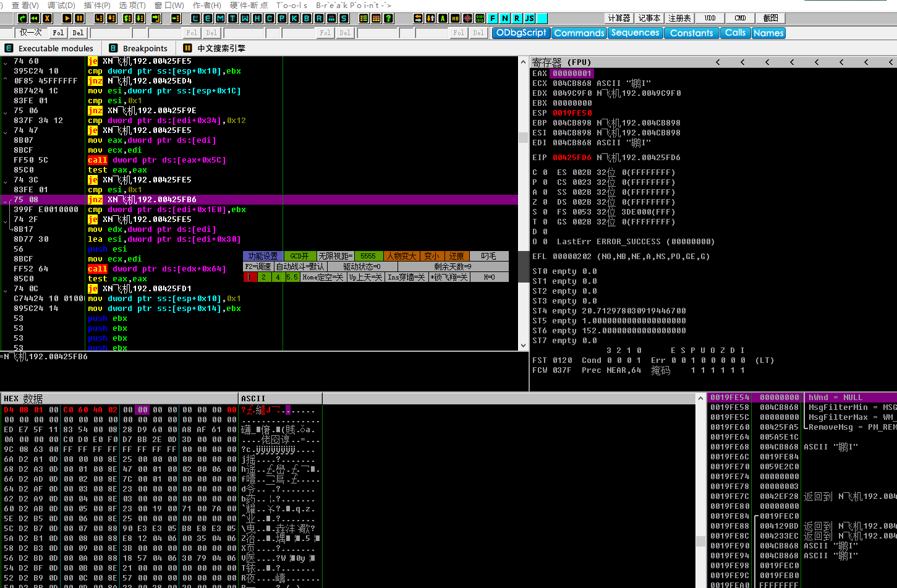
Task: Toggle the Ins穿墙=关 option
Action: (x=406, y=277)
